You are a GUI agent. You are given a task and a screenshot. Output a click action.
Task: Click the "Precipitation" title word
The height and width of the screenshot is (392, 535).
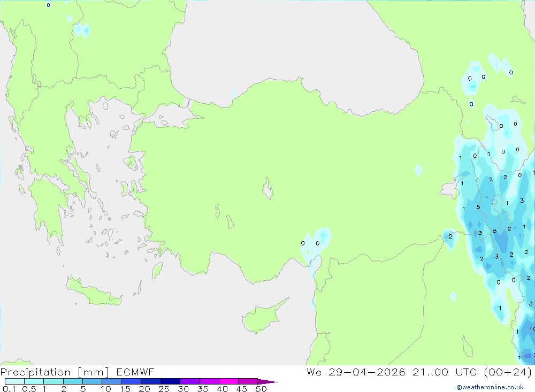pos(35,372)
